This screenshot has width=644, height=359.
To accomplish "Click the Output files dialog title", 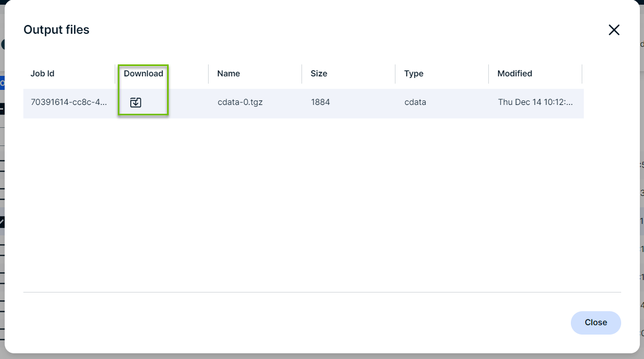I will click(57, 30).
